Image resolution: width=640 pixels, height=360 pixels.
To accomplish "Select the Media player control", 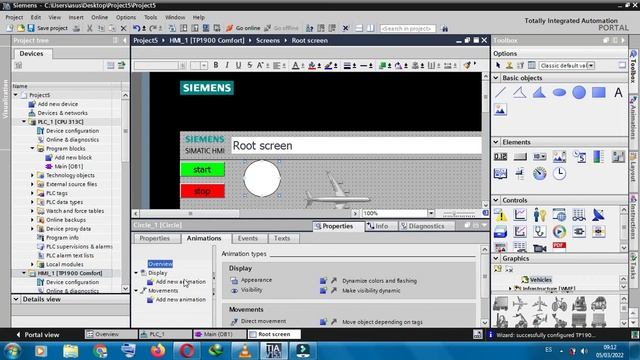I will pyautogui.click(x=559, y=232).
